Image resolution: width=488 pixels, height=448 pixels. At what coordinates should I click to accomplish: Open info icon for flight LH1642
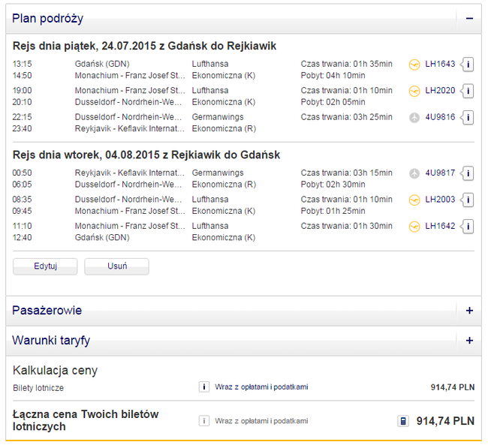pos(467,227)
